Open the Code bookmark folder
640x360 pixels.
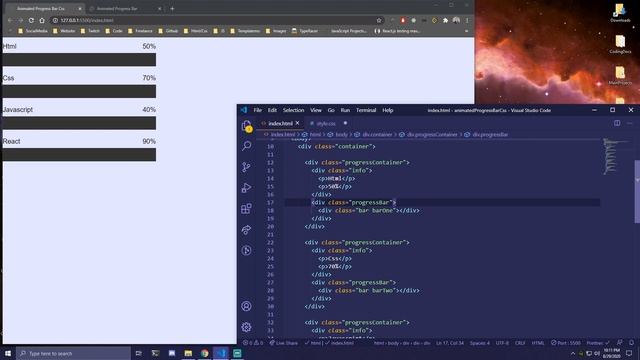[114, 31]
